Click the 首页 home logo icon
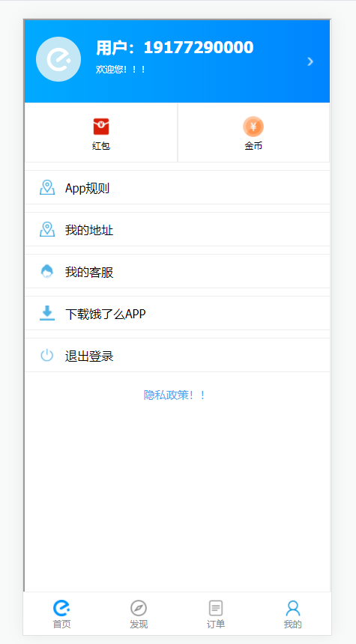This screenshot has width=356, height=644. [x=61, y=608]
